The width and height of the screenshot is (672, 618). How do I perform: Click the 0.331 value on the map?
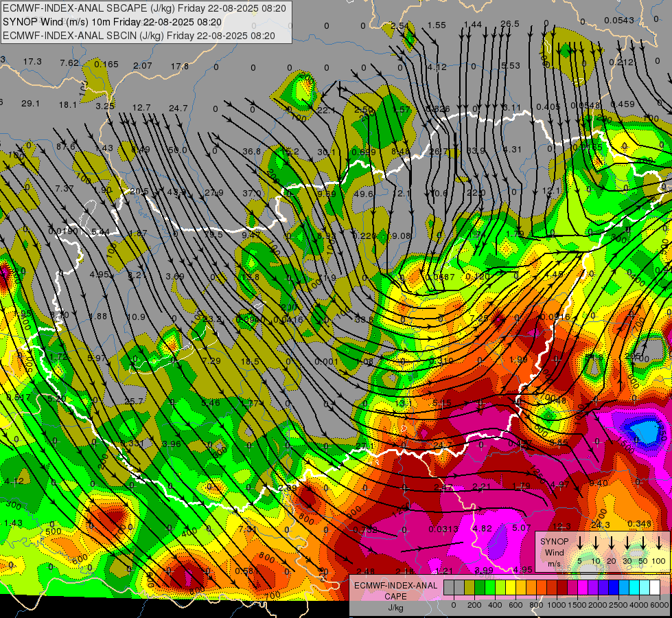tap(132, 444)
